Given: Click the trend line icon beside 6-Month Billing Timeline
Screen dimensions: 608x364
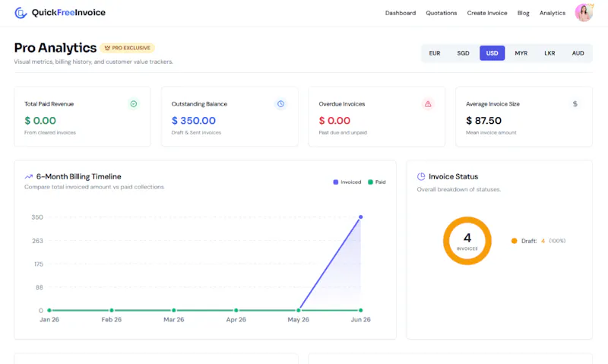Looking at the screenshot, I should [29, 177].
